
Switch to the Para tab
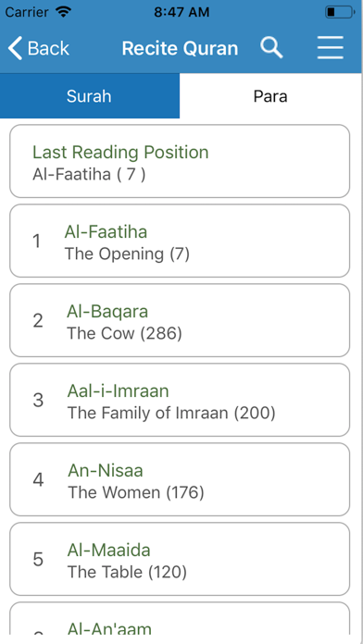pos(270,96)
